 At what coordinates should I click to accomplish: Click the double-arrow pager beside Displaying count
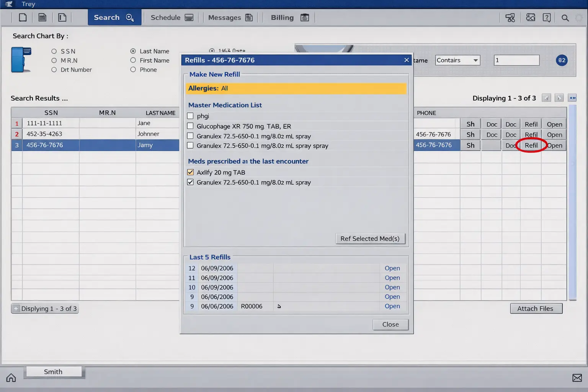coord(572,98)
